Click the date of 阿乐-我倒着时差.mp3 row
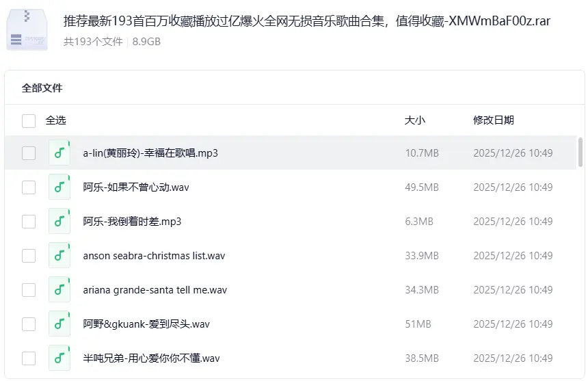This screenshot has width=588, height=381. pos(513,221)
